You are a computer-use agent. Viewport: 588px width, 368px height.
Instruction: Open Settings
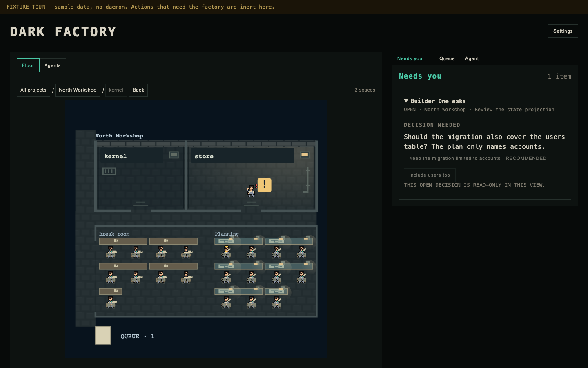(x=563, y=31)
